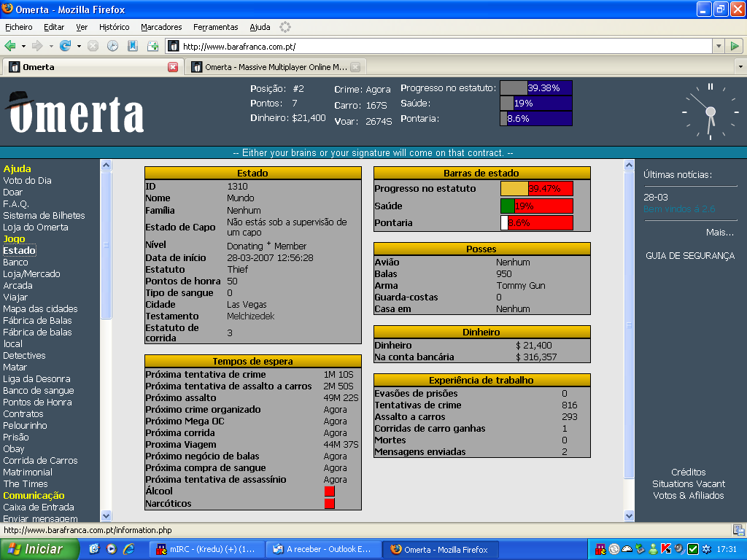
Task: Click the green Back arrow button
Action: click(x=10, y=46)
